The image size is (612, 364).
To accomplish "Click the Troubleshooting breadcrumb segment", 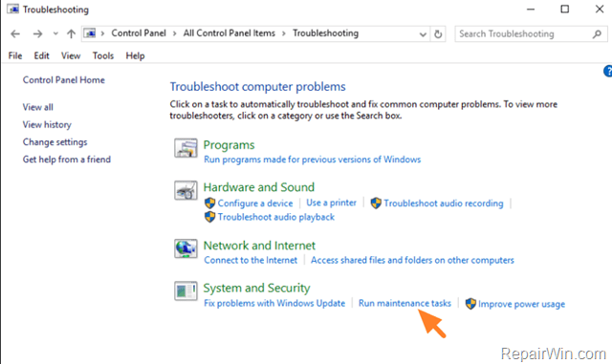I will point(325,33).
